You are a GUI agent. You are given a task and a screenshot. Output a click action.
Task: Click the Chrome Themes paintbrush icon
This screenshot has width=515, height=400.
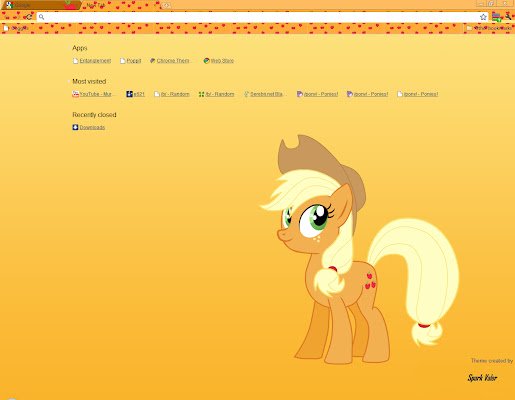(152, 61)
